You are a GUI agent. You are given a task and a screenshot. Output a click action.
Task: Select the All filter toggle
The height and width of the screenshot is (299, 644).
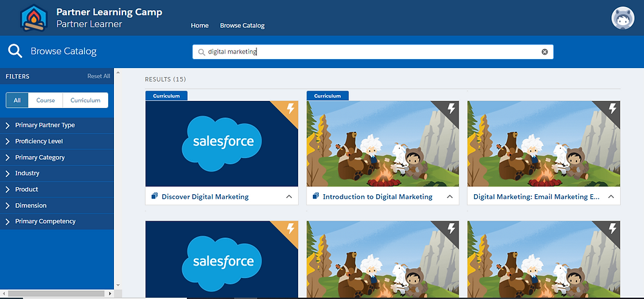coord(17,100)
